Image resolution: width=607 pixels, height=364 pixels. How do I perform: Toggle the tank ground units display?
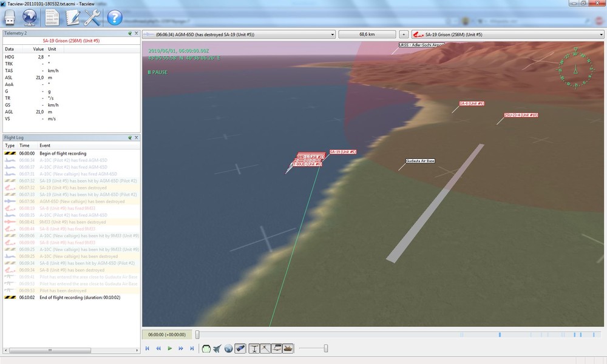tap(288, 348)
